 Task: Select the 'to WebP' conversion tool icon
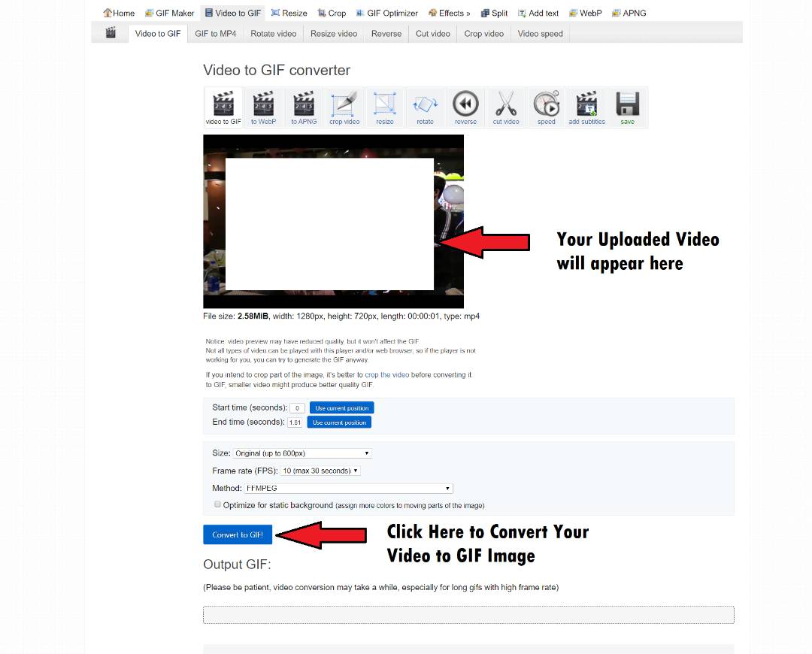tap(263, 107)
